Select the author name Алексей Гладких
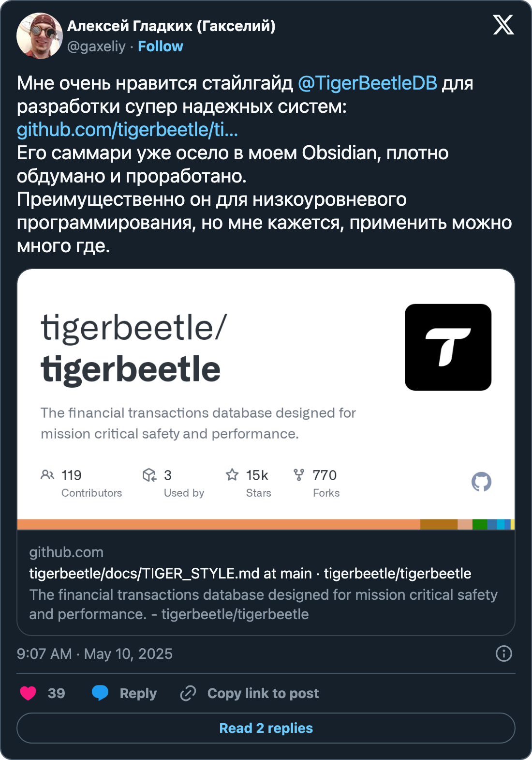This screenshot has height=760, width=532. (x=170, y=27)
